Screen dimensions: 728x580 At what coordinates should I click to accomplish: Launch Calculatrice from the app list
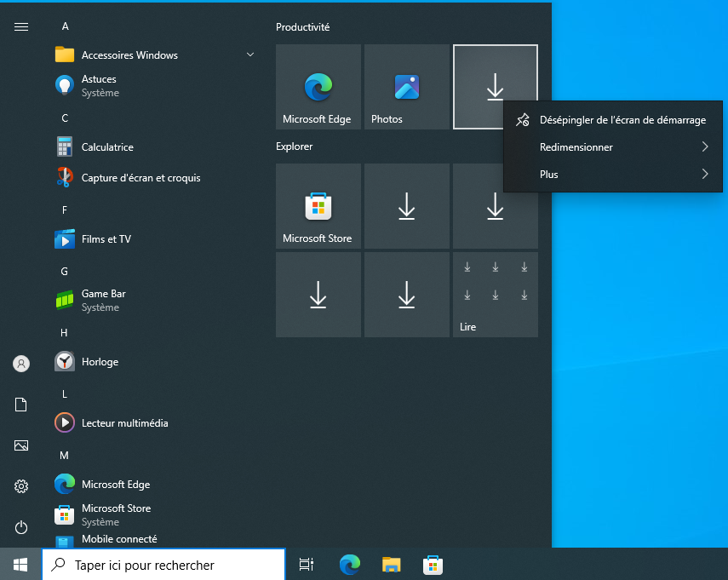pyautogui.click(x=154, y=147)
